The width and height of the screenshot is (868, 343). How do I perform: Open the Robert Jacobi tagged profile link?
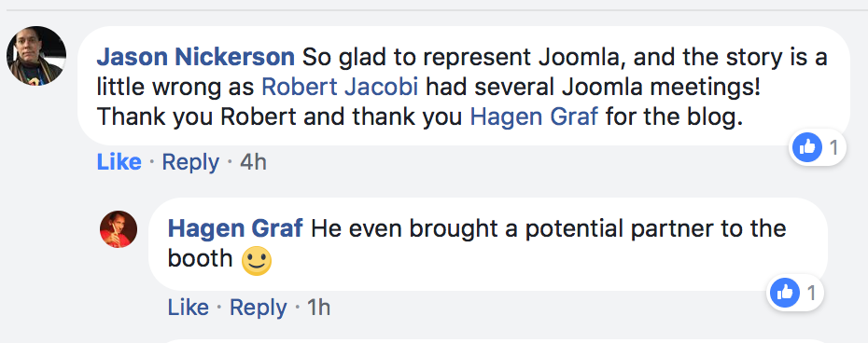coord(340,88)
